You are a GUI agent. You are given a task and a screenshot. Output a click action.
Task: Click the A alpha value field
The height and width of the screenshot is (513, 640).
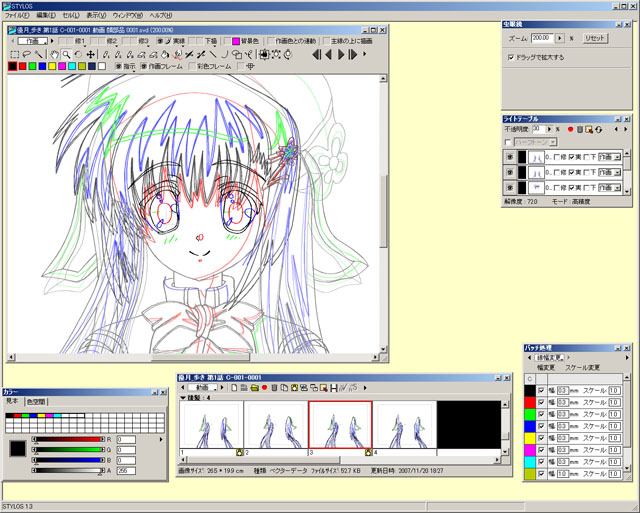point(126,471)
